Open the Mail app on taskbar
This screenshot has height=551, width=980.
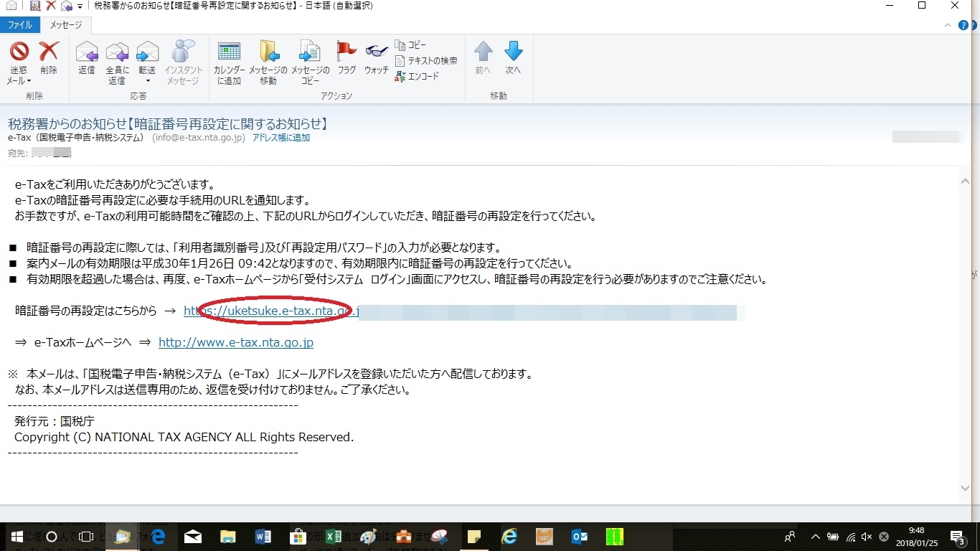[x=193, y=537]
